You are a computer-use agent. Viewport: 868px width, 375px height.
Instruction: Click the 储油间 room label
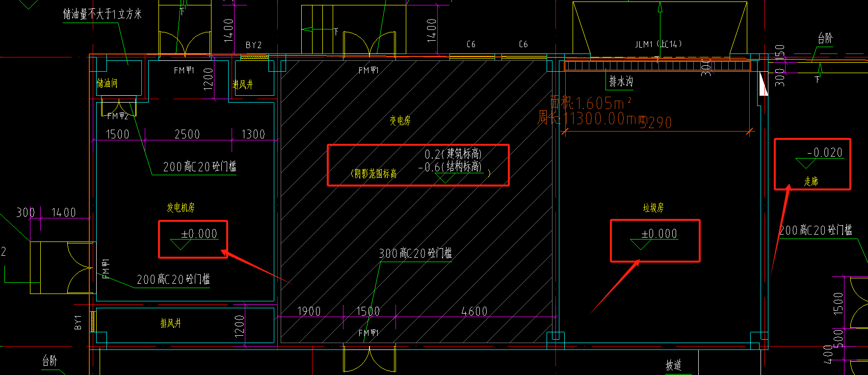107,83
